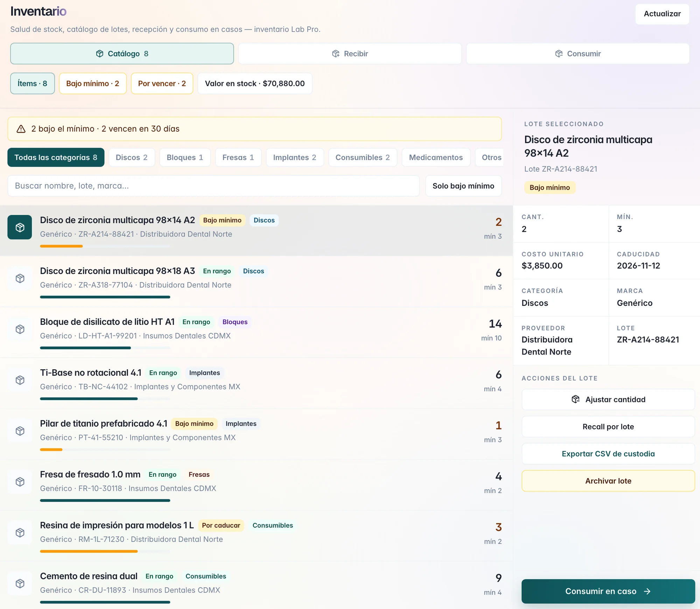
Task: Open the Catálogo tab
Action: [x=122, y=54]
